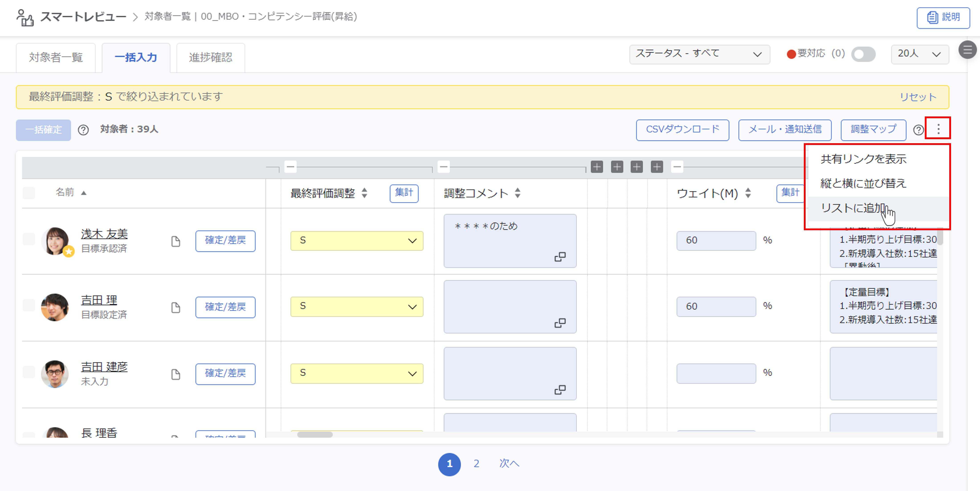
Task: Tick the checkbox for 吉田 理
Action: pyautogui.click(x=29, y=306)
